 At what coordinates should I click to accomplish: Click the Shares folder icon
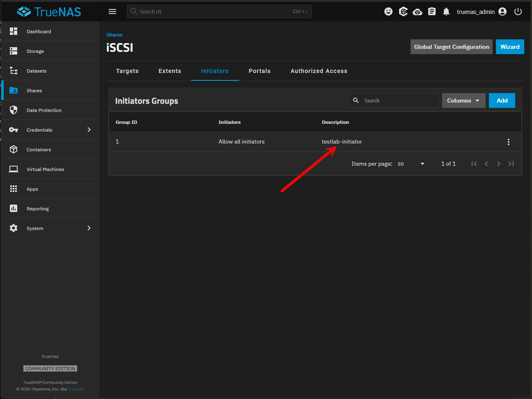14,90
